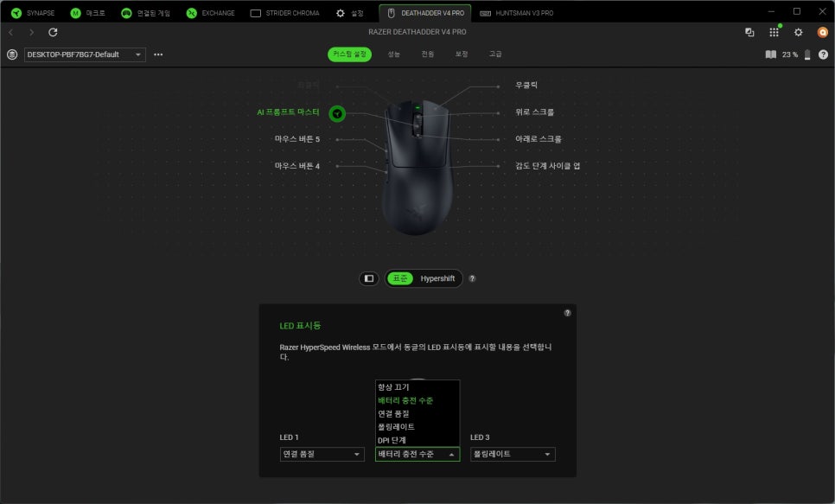Click the 감도 단계 사이클 업 assignment
The height and width of the screenshot is (504, 835).
tap(547, 166)
